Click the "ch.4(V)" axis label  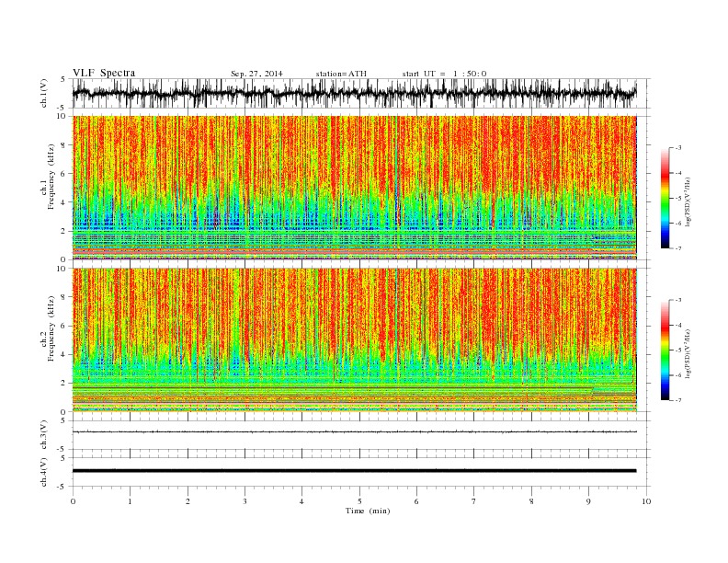[44, 472]
